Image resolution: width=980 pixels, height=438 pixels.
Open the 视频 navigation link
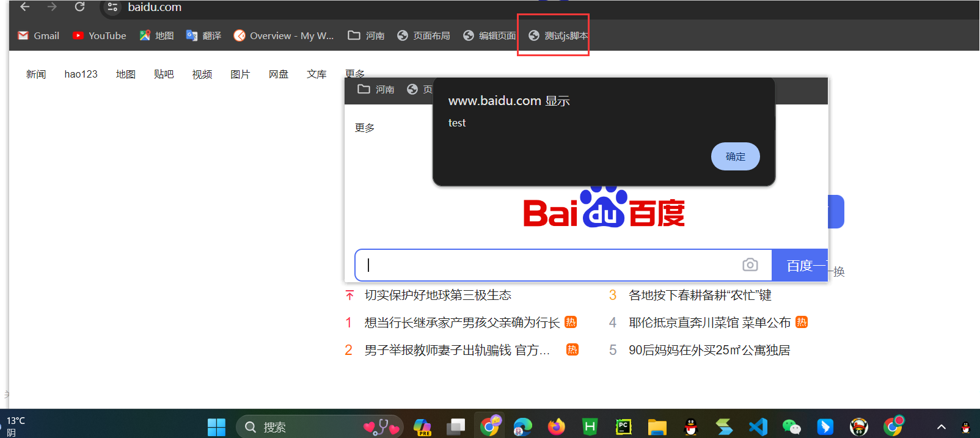202,74
